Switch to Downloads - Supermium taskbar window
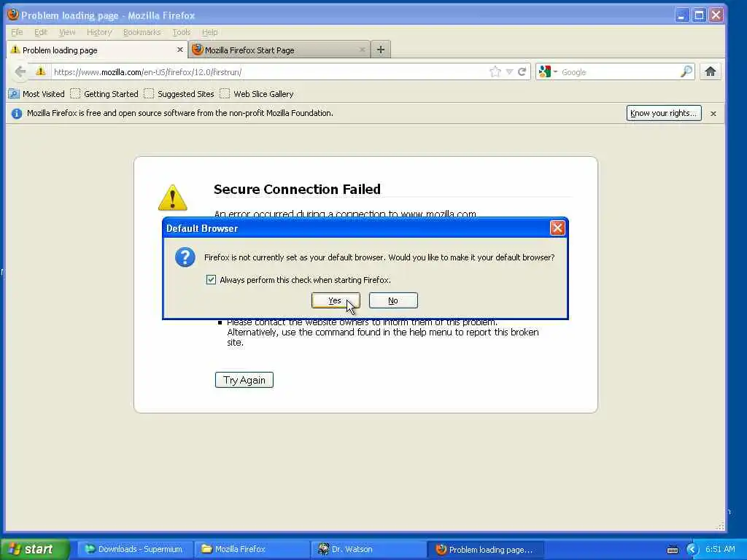 pyautogui.click(x=135, y=549)
